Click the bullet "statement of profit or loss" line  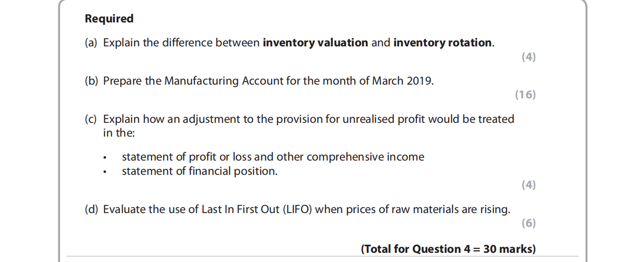point(273,157)
